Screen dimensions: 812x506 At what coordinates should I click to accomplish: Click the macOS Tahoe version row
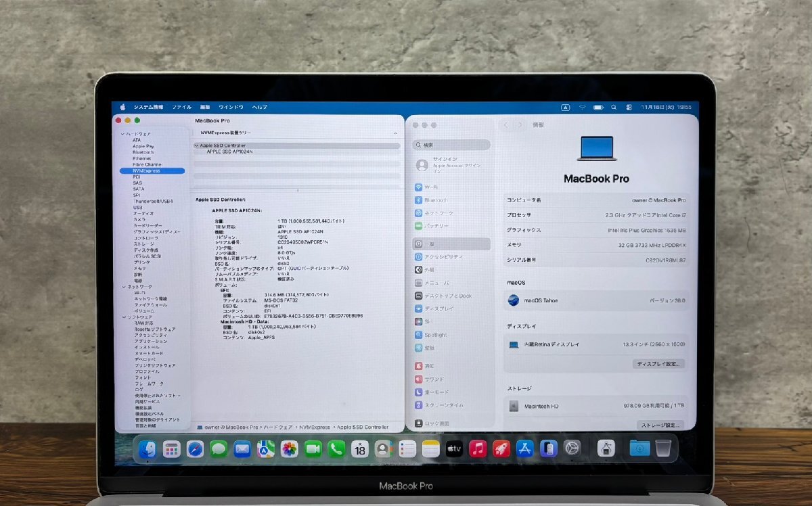point(596,300)
